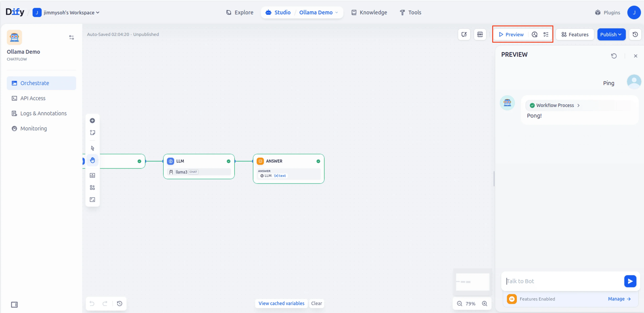Switch to hand pan mode
The width and height of the screenshot is (644, 313).
pyautogui.click(x=92, y=160)
